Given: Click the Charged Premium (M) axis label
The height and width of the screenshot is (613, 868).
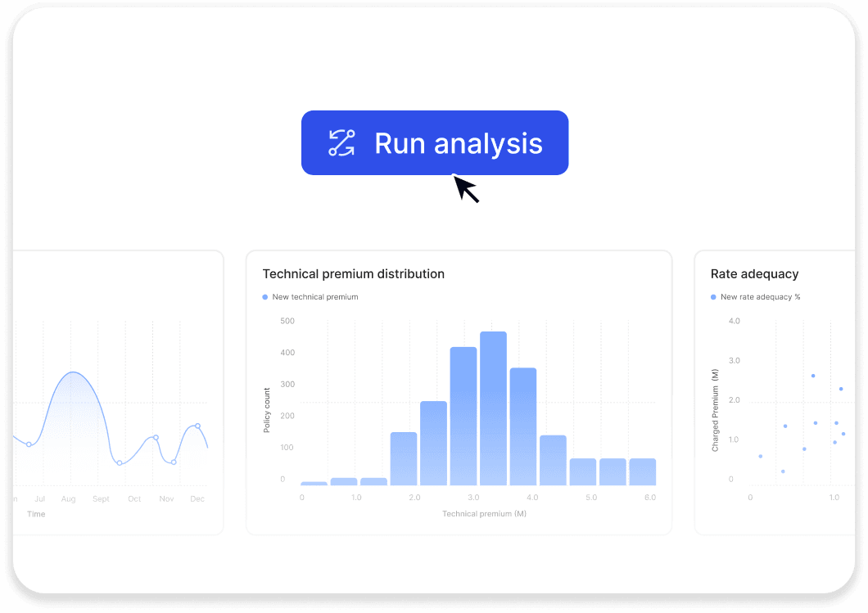Looking at the screenshot, I should click(x=715, y=410).
